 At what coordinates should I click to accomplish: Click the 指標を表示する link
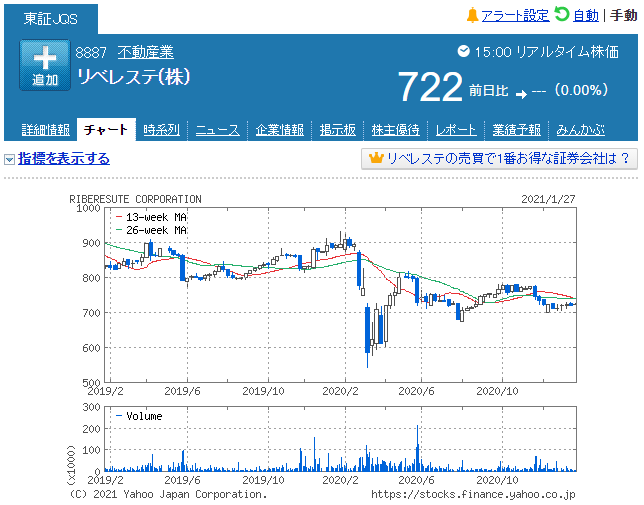click(64, 158)
